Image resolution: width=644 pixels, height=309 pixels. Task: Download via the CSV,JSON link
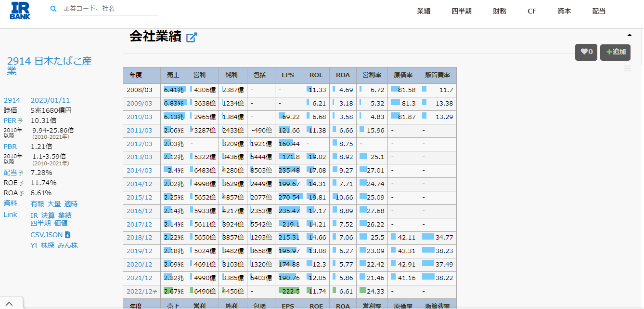(x=47, y=235)
